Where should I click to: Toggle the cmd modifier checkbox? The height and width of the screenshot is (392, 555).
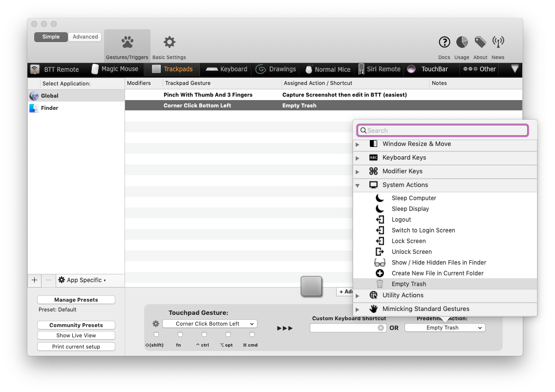[252, 334]
